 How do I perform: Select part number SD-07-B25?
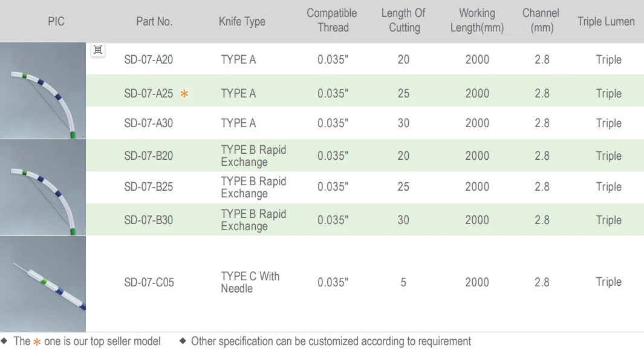[149, 187]
